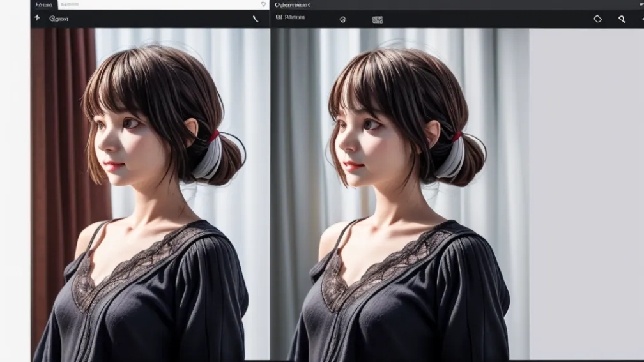Click the small heart-shaped icon in the white field

263,4
